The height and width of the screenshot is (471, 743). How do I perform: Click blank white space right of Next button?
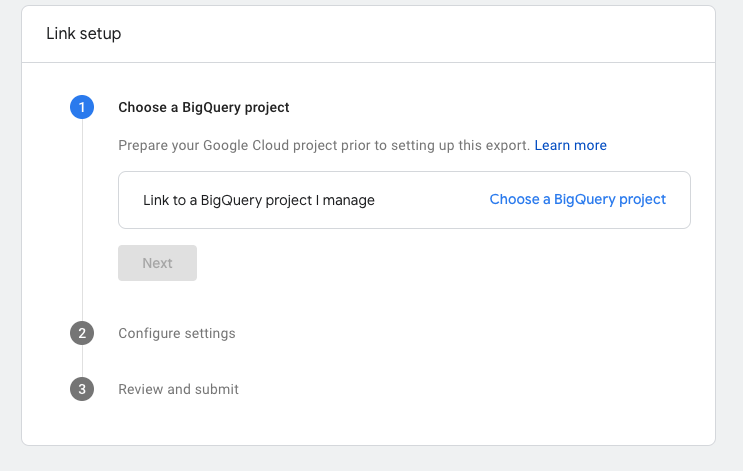tap(441, 263)
